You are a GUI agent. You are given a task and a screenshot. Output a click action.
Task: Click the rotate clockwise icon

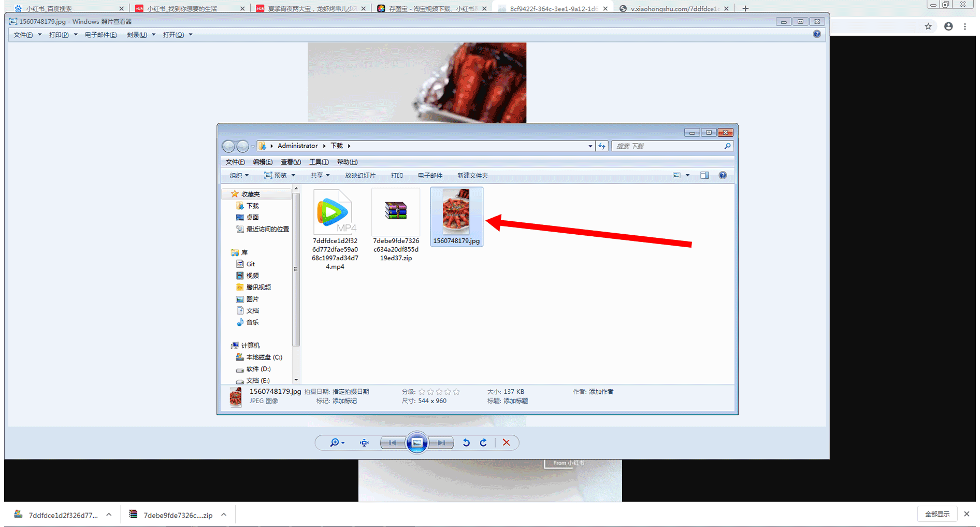(x=483, y=443)
